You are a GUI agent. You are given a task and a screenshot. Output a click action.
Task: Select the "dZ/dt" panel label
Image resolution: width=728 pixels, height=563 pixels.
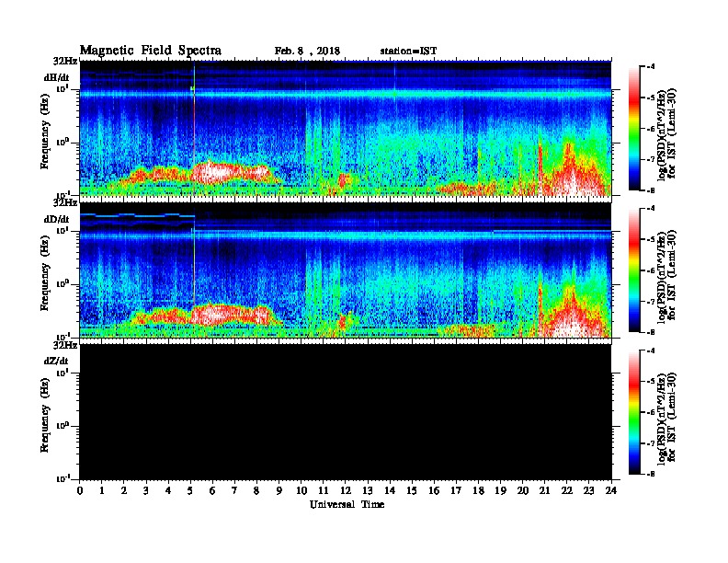click(x=56, y=361)
